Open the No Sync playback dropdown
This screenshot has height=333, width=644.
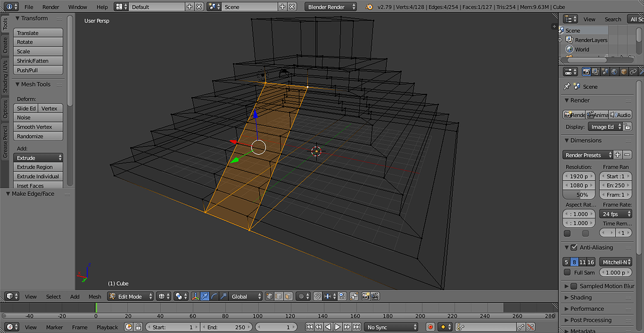[391, 327]
